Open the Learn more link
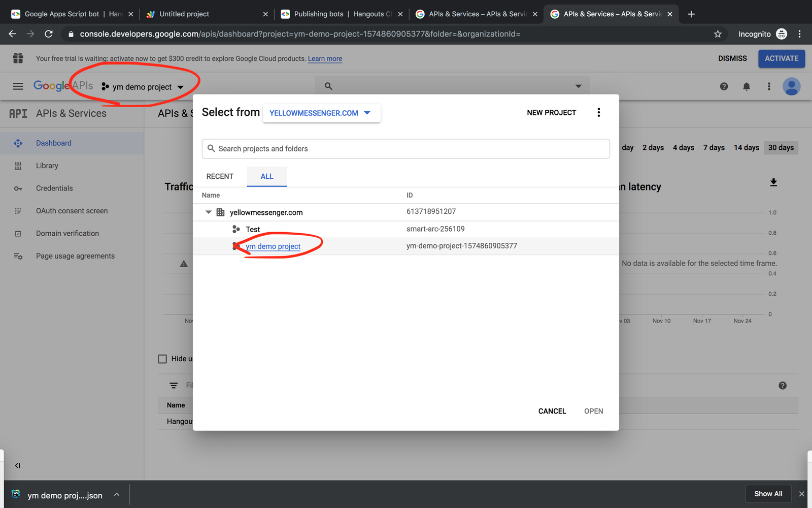The image size is (812, 508). pos(325,58)
